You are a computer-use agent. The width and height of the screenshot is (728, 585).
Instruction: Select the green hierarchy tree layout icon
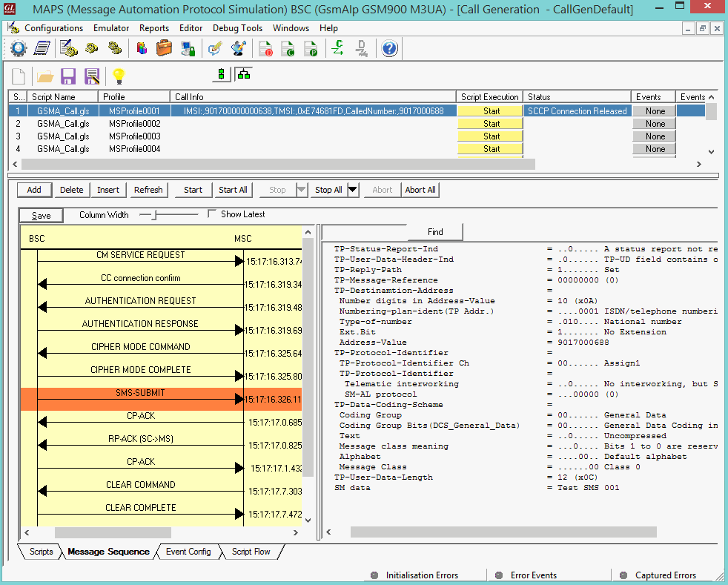244,74
